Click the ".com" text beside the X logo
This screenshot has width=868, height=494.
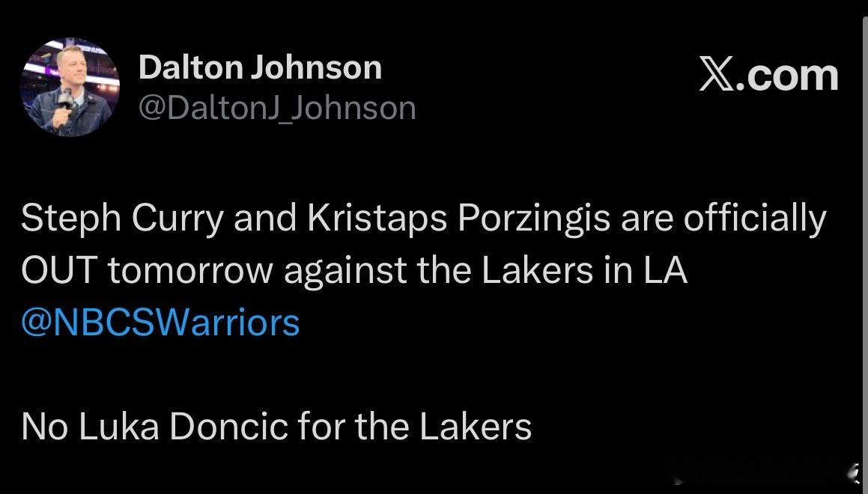(x=789, y=76)
